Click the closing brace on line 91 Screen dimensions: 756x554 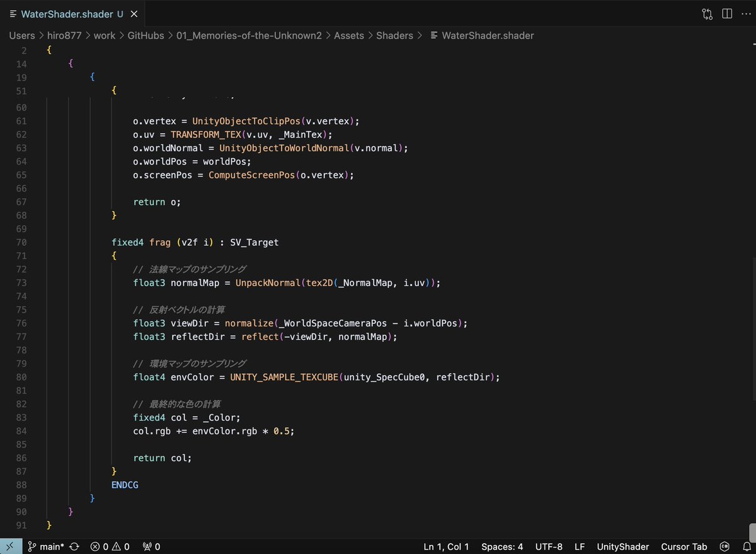click(49, 525)
